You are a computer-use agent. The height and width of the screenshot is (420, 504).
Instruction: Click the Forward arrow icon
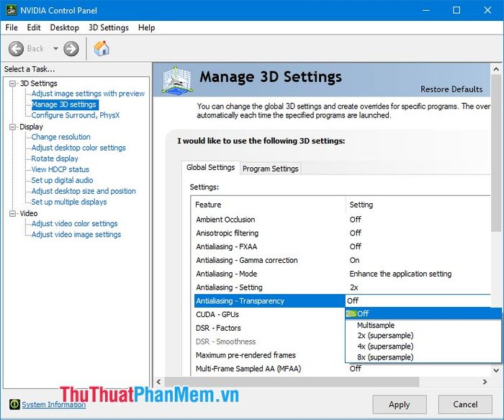tap(71, 49)
